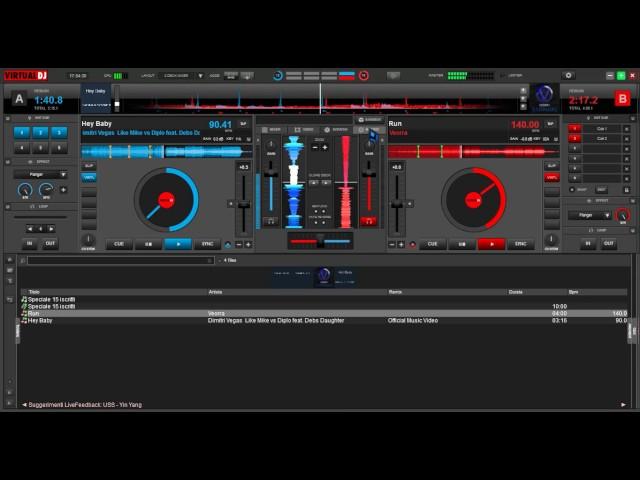Click the CUE button on deck A

(119, 244)
